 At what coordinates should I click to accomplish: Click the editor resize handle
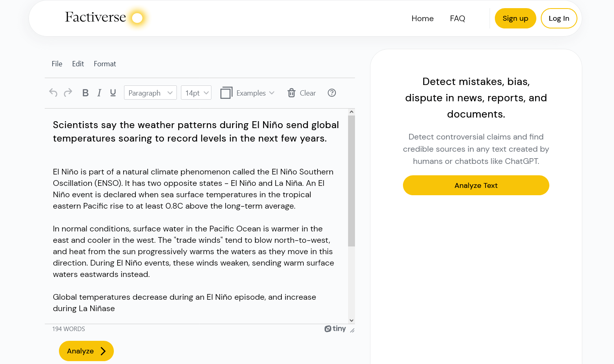[x=352, y=330]
